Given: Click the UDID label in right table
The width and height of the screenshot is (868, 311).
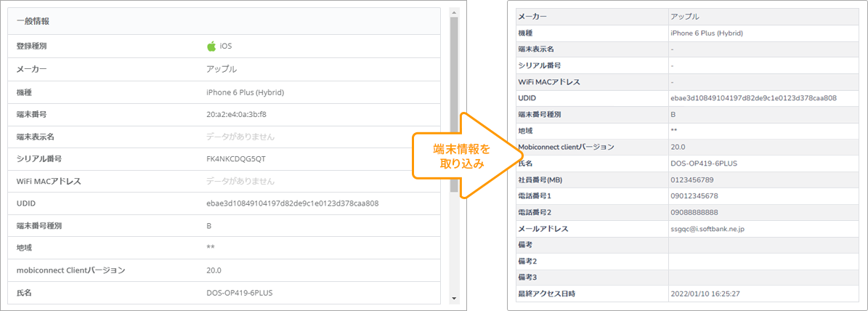Looking at the screenshot, I should pyautogui.click(x=527, y=98).
